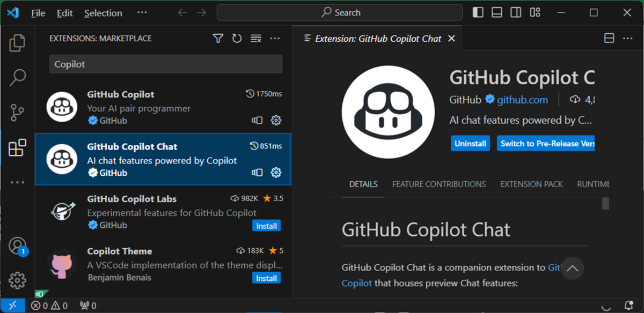This screenshot has width=644, height=313.
Task: Open notifications bell in status bar
Action: coord(629,305)
